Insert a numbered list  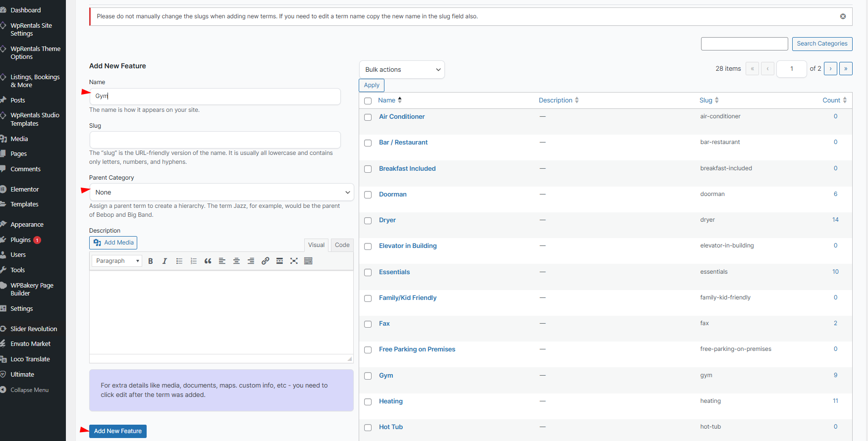click(x=194, y=261)
